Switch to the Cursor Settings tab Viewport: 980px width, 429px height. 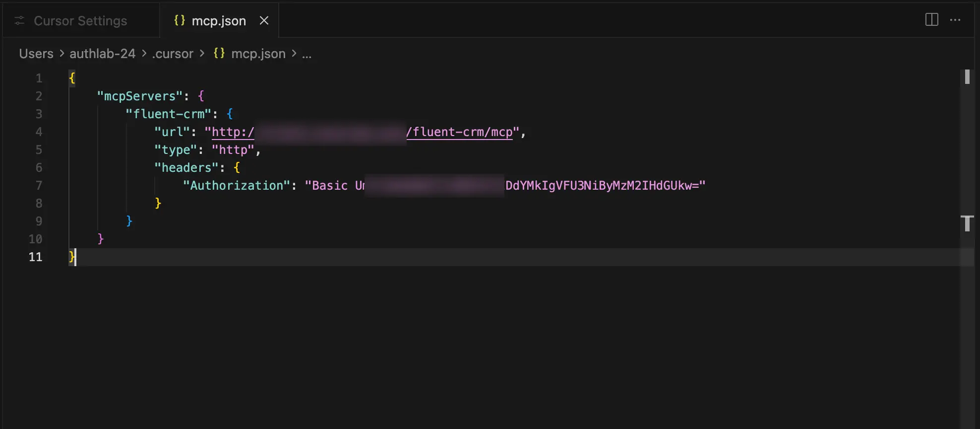tap(80, 21)
